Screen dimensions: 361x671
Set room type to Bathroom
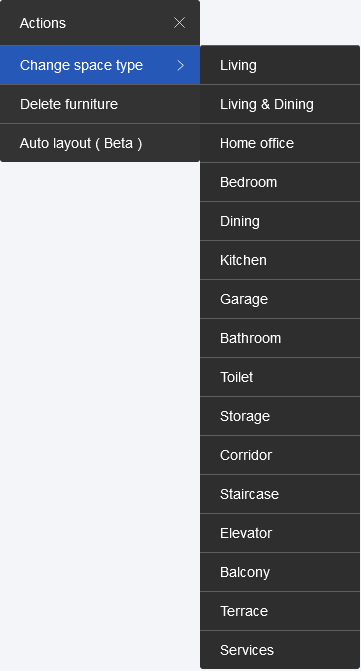pos(280,338)
